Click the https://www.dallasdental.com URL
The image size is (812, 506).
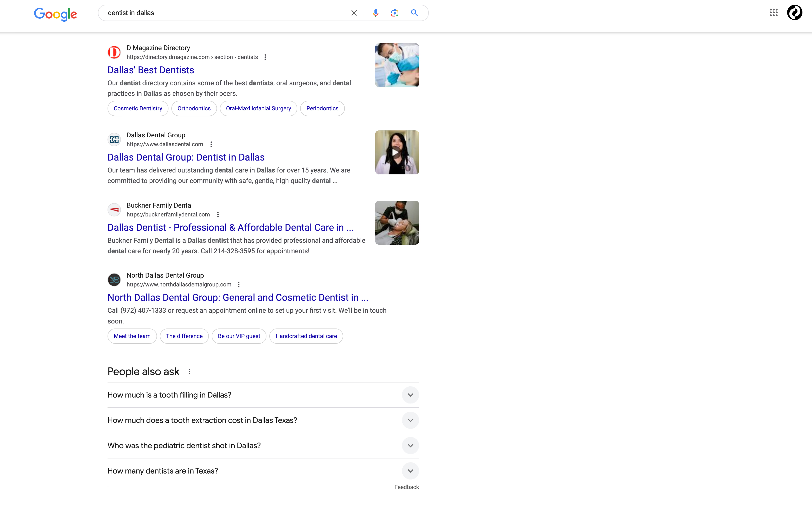[165, 144]
